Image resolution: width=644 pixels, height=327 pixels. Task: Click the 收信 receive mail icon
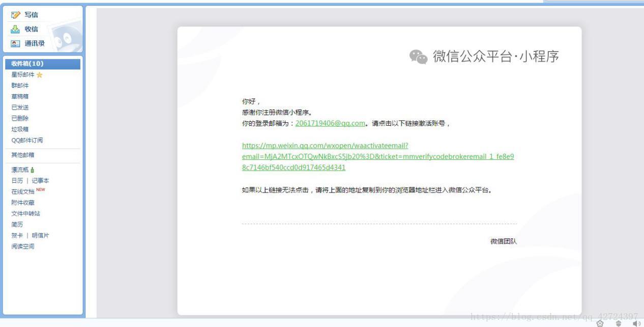coord(16,30)
